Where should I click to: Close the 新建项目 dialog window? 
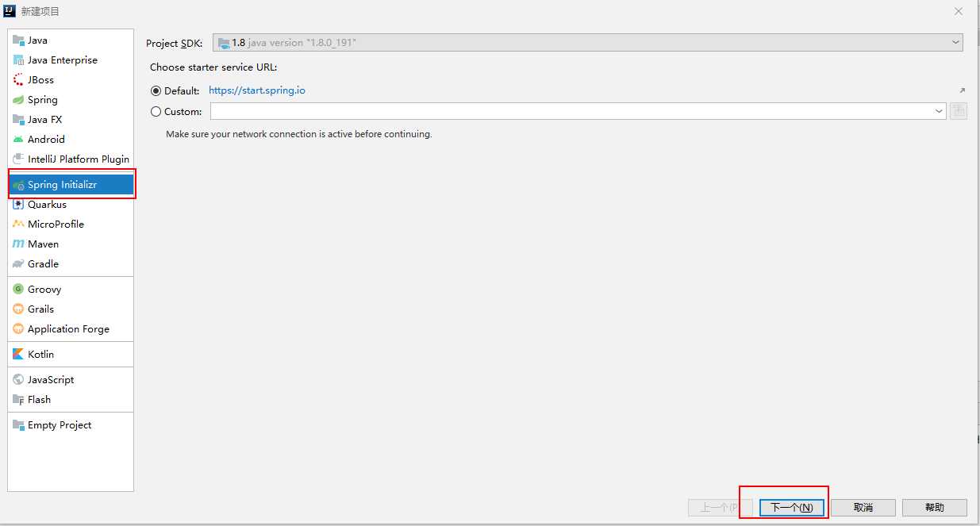point(959,11)
